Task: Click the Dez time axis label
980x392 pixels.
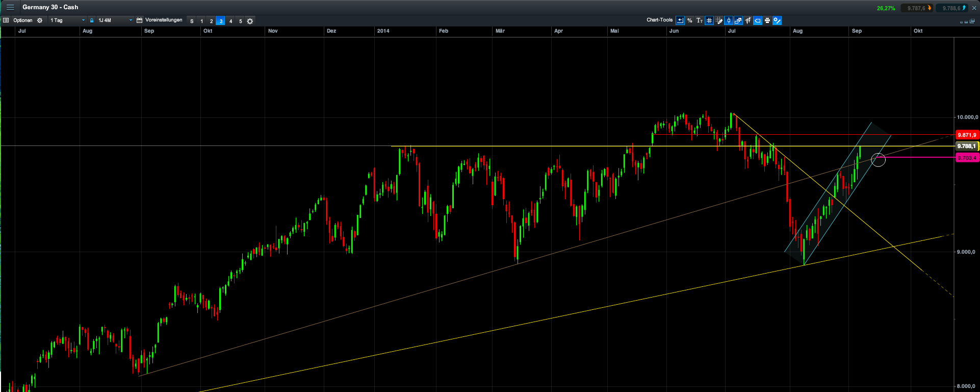Action: pyautogui.click(x=331, y=31)
